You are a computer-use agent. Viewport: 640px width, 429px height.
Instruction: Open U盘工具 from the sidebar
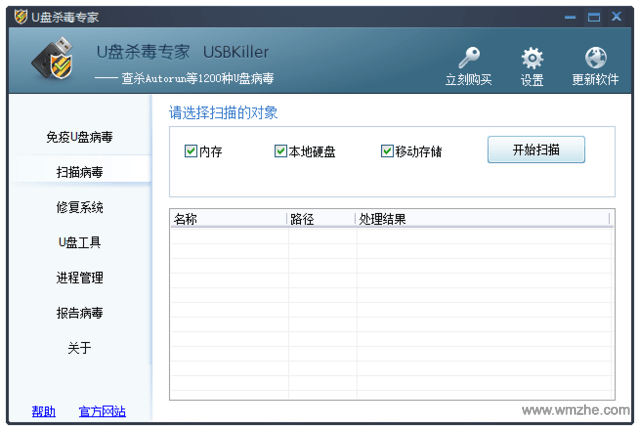click(80, 242)
